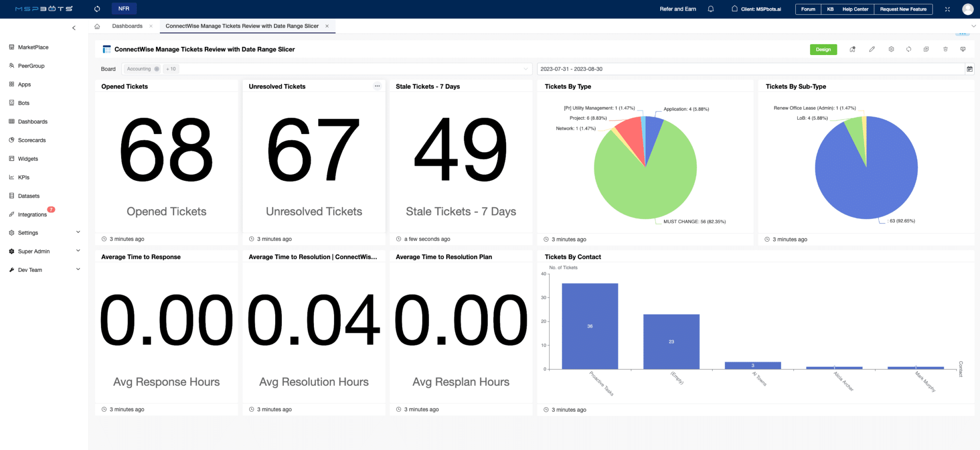Image resolution: width=980 pixels, height=450 pixels.
Task: Go to KPIs section
Action: [x=23, y=178]
